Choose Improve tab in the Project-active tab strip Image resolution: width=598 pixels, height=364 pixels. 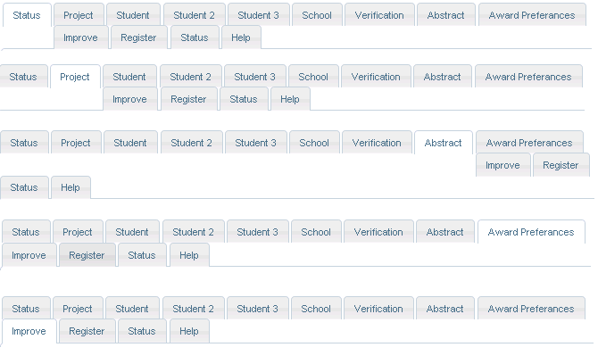129,99
